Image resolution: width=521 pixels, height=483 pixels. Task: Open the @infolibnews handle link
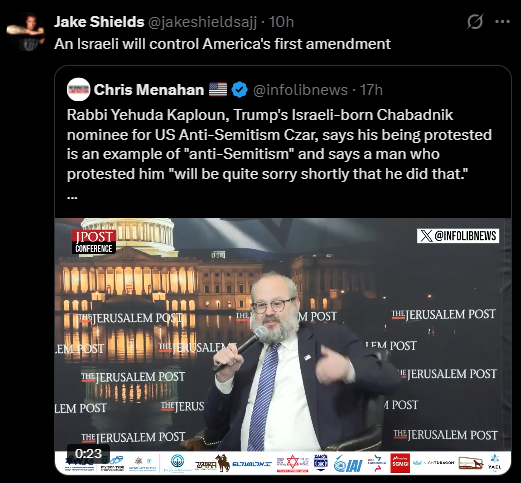click(x=300, y=90)
